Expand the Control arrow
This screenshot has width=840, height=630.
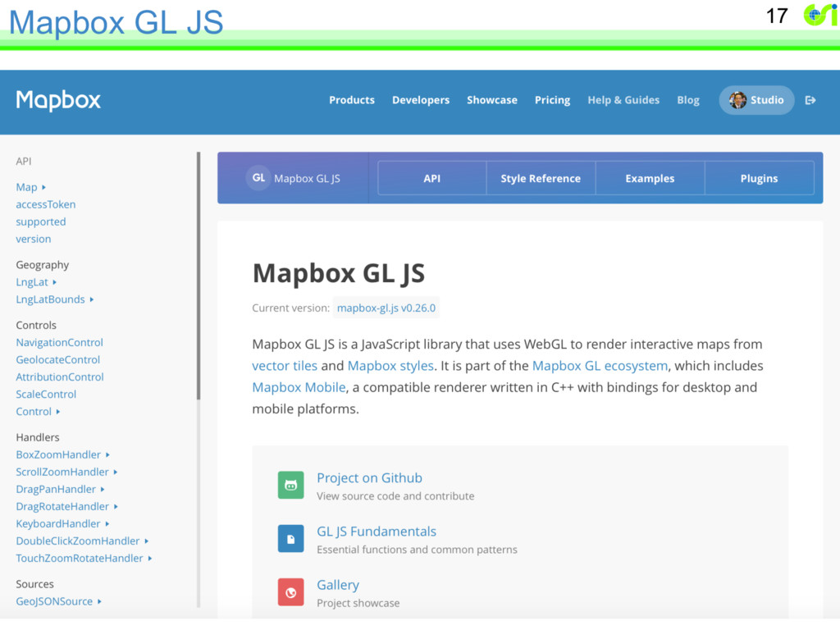pyautogui.click(x=58, y=412)
